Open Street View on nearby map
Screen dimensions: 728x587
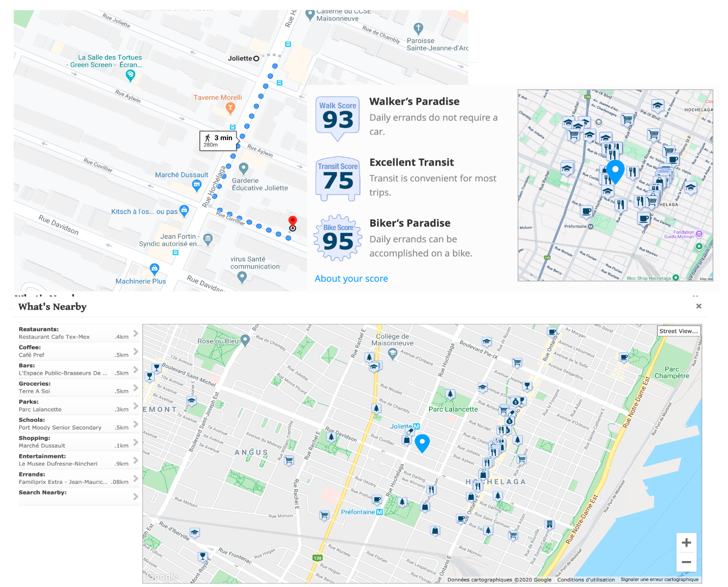[x=678, y=331]
